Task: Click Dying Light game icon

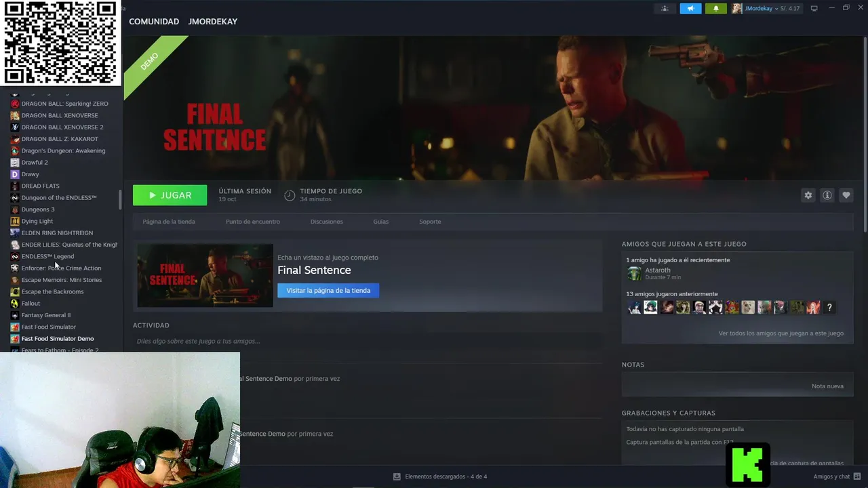Action: (x=15, y=221)
